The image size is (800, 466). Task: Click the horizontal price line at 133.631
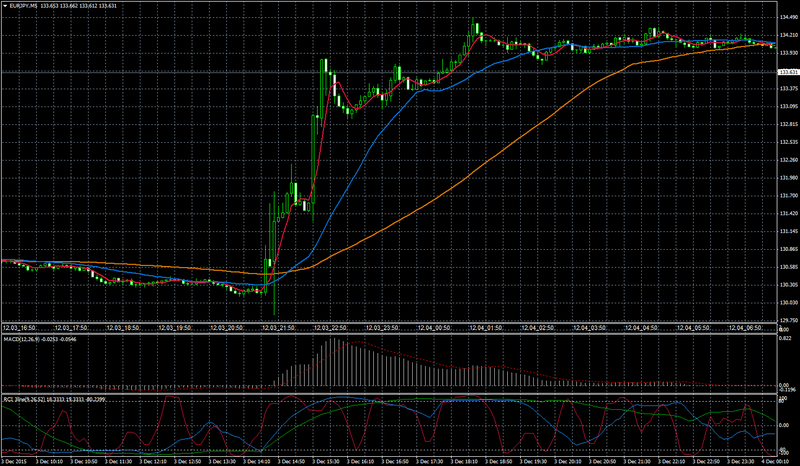pyautogui.click(x=388, y=72)
